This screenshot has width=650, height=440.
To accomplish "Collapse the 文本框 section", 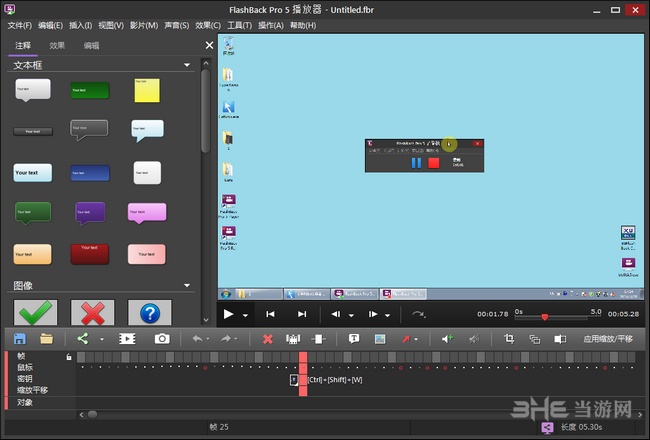I will (187, 66).
